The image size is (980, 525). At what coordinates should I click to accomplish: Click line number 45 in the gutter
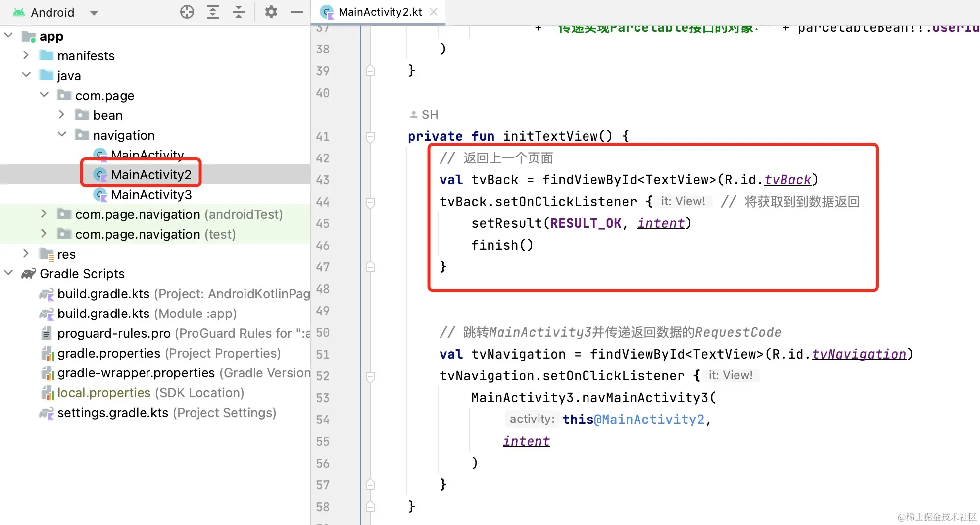tap(323, 224)
